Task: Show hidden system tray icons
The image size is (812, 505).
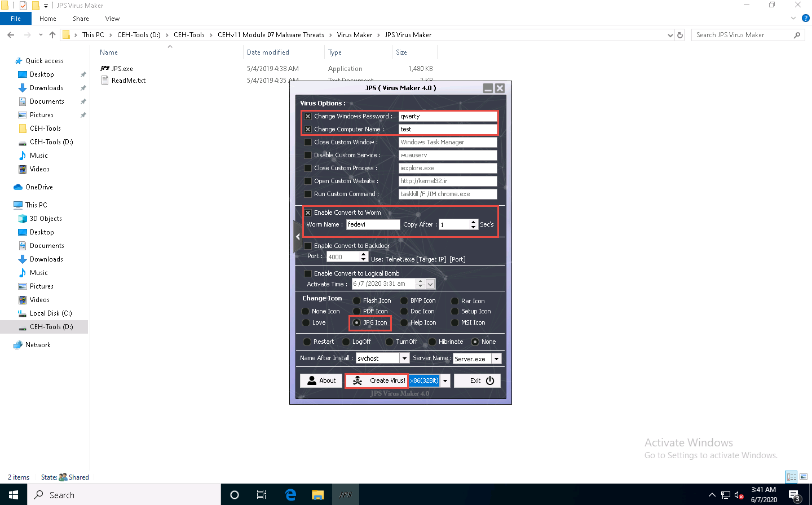Action: pos(712,495)
